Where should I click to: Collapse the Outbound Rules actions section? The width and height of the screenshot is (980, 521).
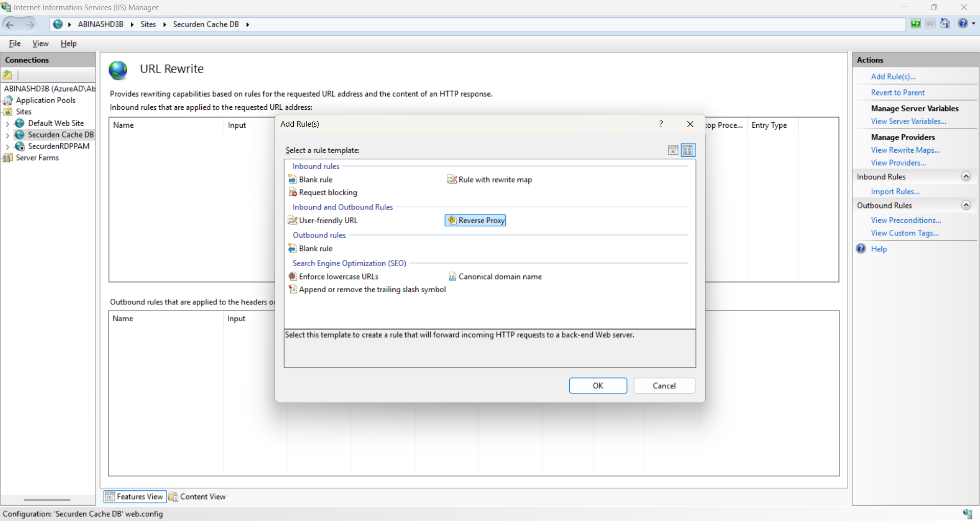pyautogui.click(x=966, y=205)
